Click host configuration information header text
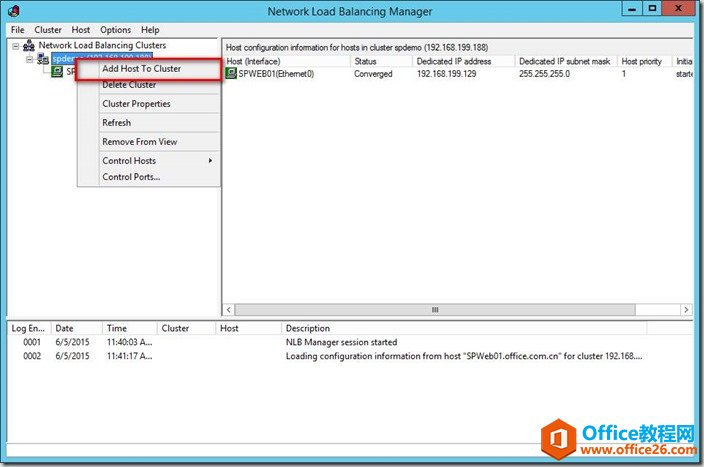Image resolution: width=704 pixels, height=467 pixels. click(357, 48)
